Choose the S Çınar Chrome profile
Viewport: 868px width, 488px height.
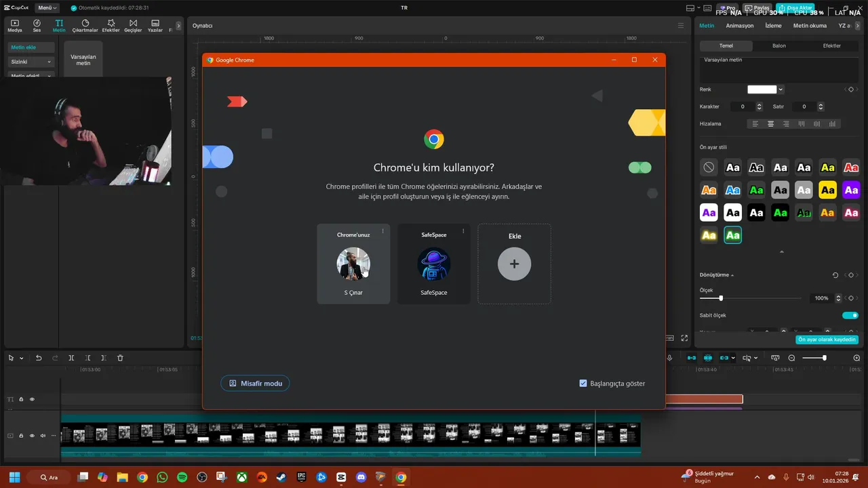click(353, 264)
